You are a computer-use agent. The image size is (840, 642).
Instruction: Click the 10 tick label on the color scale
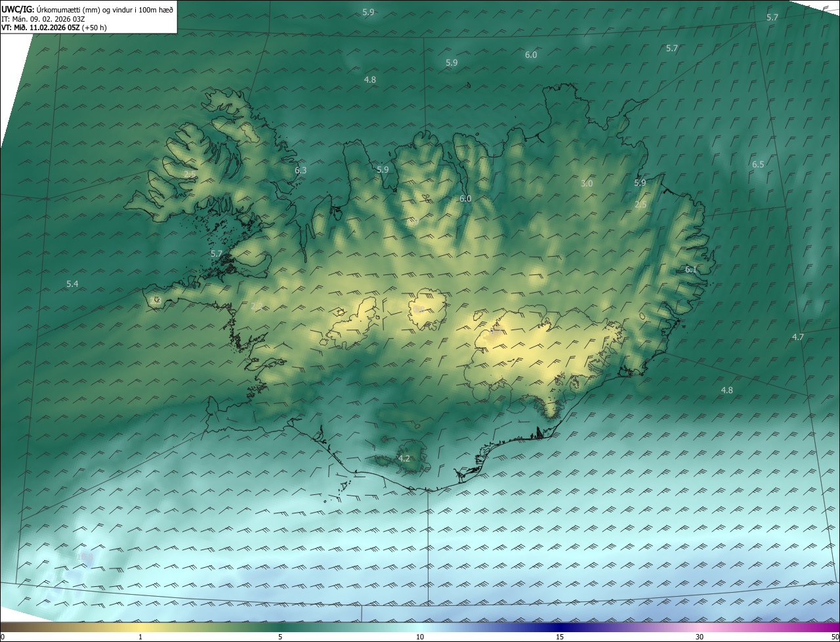(x=420, y=637)
